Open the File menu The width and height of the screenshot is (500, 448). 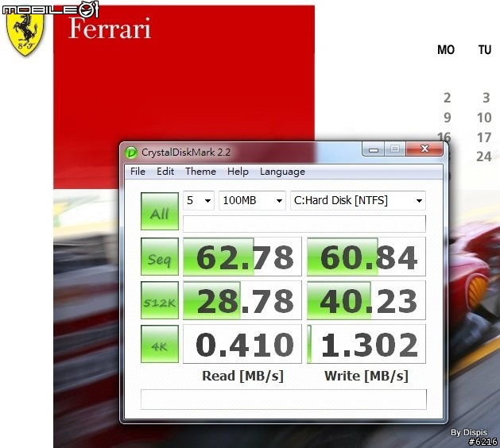coord(138,172)
